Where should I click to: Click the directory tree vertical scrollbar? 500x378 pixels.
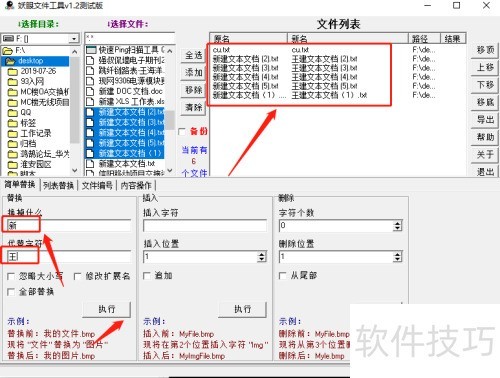pyautogui.click(x=75, y=111)
